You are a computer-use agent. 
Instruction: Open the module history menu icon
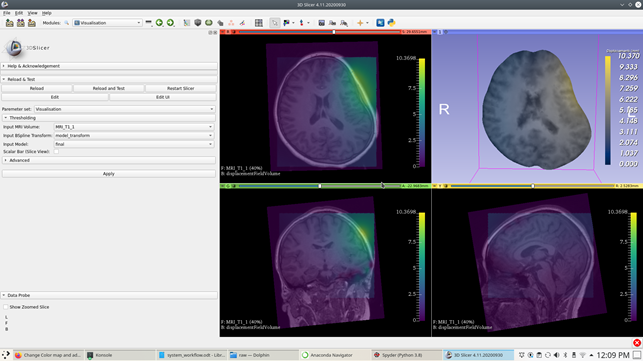click(148, 23)
